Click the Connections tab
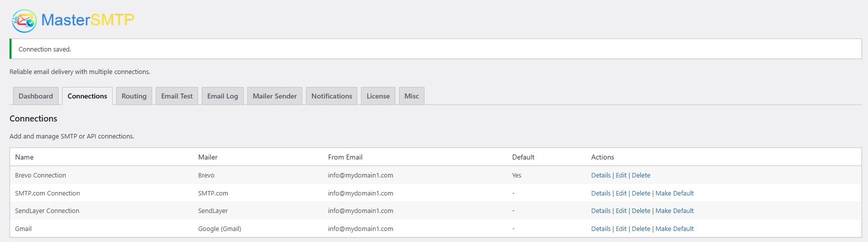The height and width of the screenshot is (242, 868). coord(87,96)
